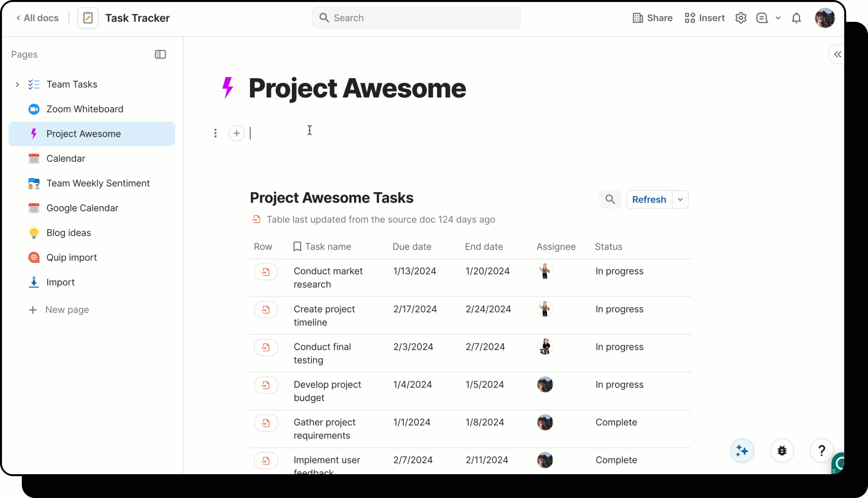Open the settings gear icon
The height and width of the screenshot is (498, 868).
[x=740, y=18]
